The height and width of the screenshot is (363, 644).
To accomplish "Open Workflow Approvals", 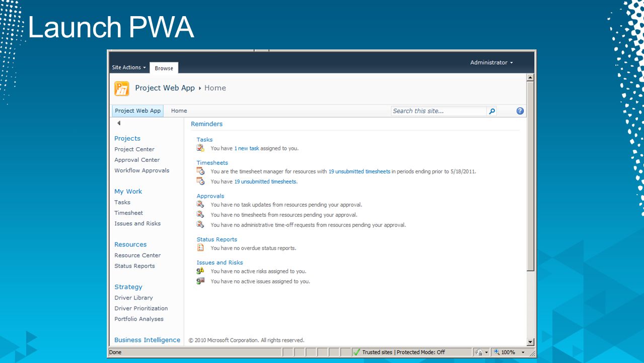I will coord(142,170).
